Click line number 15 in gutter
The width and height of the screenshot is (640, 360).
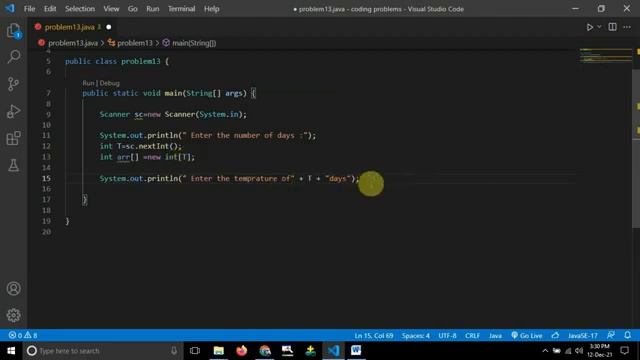[47, 178]
